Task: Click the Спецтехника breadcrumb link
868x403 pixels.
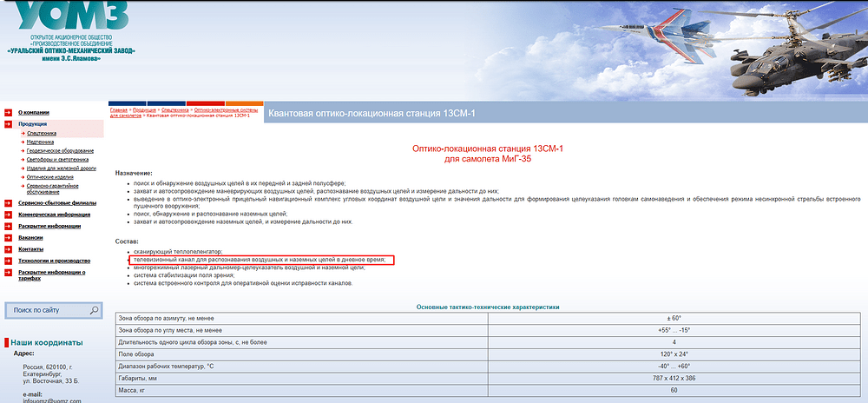Action: point(174,110)
